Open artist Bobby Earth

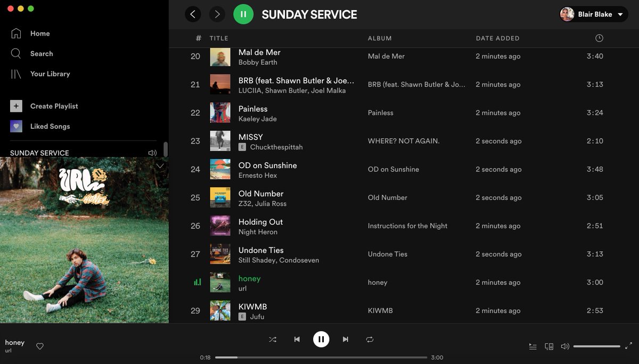(258, 62)
